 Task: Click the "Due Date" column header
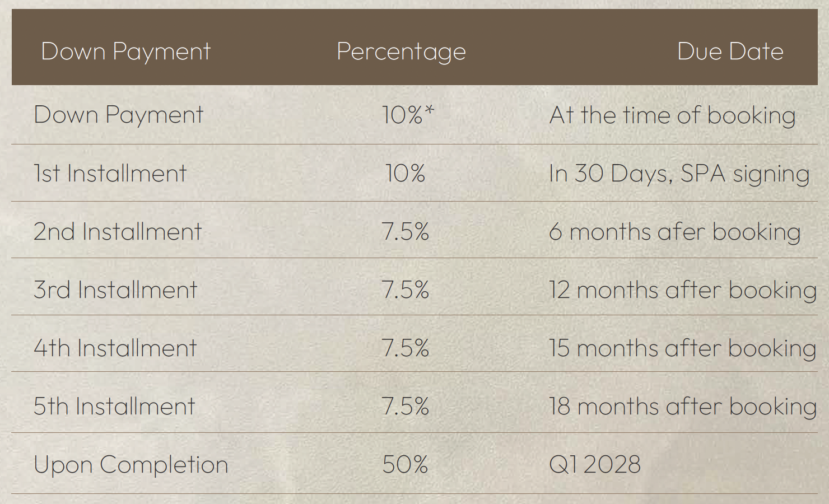pos(730,52)
